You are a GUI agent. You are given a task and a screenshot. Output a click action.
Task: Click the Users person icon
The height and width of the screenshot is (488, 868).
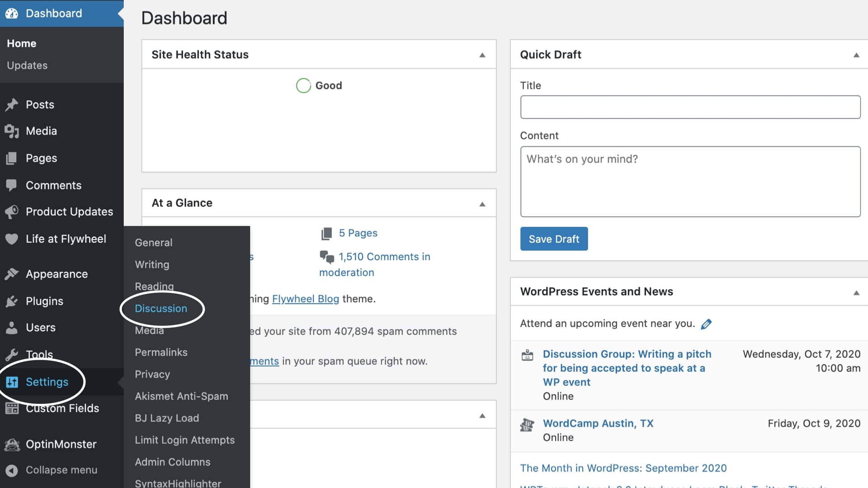[x=12, y=328]
